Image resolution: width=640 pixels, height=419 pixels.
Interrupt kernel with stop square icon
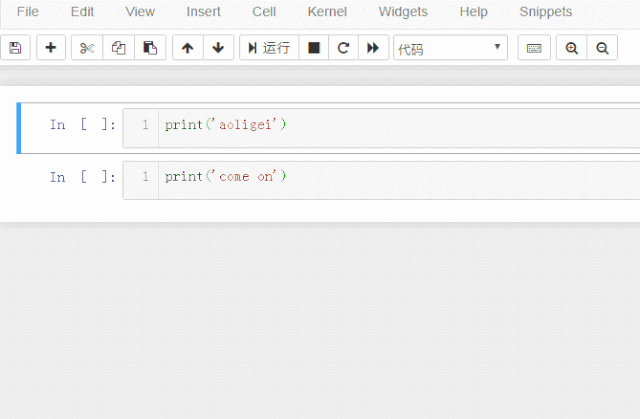313,48
